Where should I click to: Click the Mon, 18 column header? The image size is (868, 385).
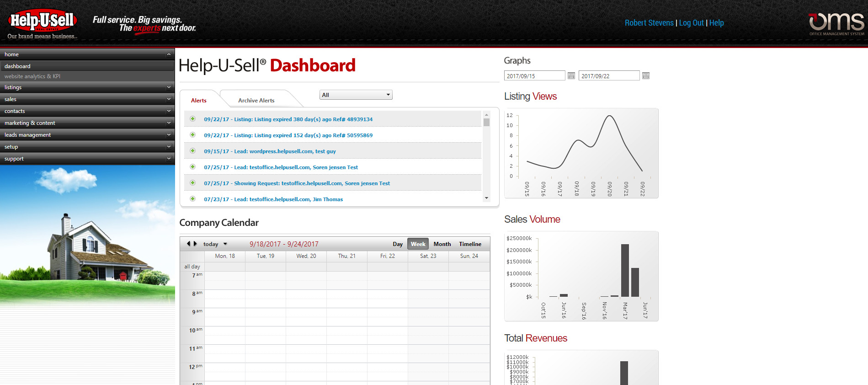pos(225,256)
